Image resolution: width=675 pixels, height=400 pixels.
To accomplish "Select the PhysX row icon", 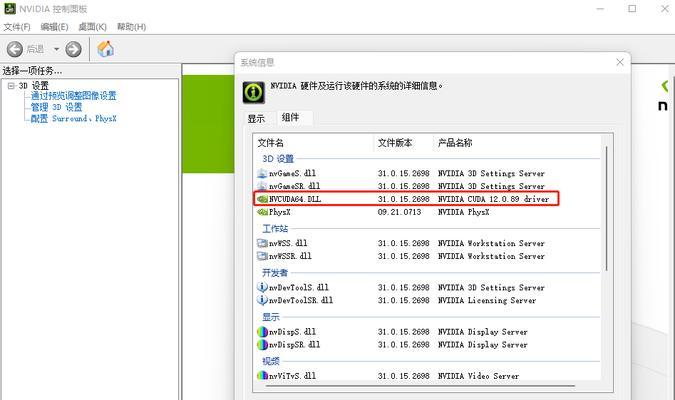I will [262, 212].
